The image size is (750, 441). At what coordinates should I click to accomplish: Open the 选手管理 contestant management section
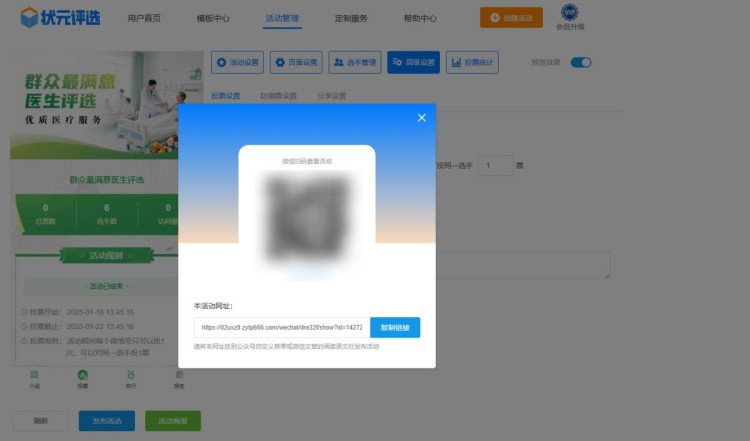(355, 62)
